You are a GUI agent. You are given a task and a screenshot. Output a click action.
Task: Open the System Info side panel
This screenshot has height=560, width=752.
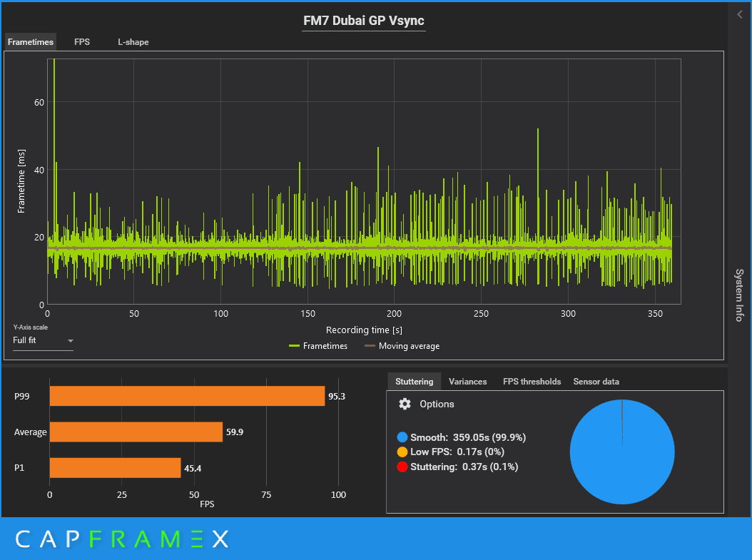[x=740, y=295]
